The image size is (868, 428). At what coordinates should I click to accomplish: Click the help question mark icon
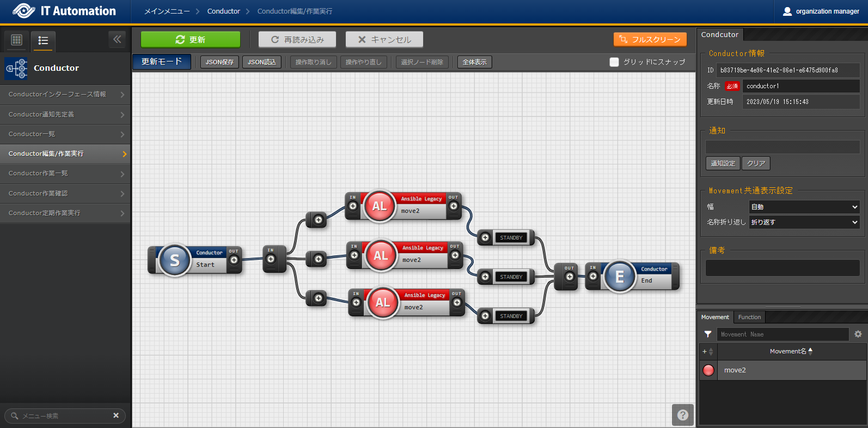click(x=682, y=415)
